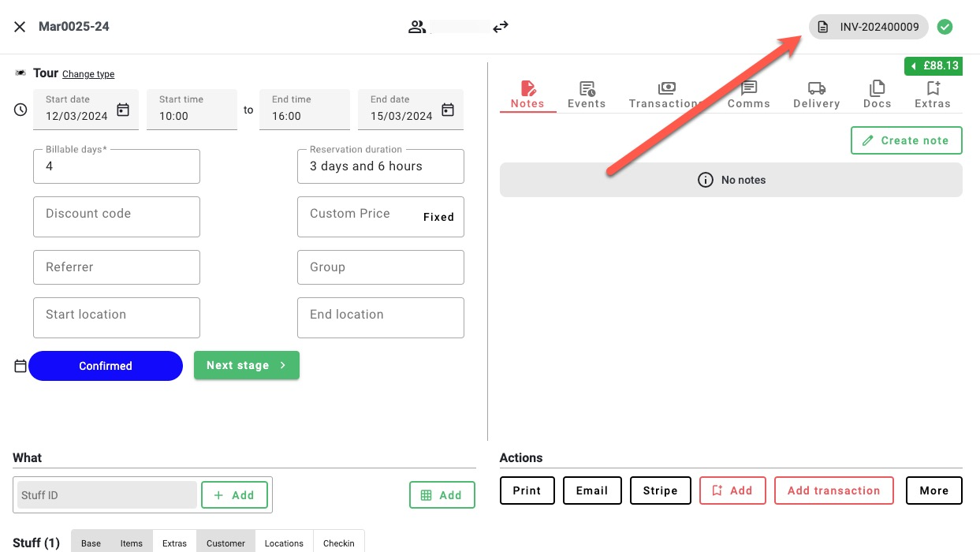Viewport: 980px width, 552px height.
Task: Open invoice INV-202400009 chip
Action: point(868,27)
